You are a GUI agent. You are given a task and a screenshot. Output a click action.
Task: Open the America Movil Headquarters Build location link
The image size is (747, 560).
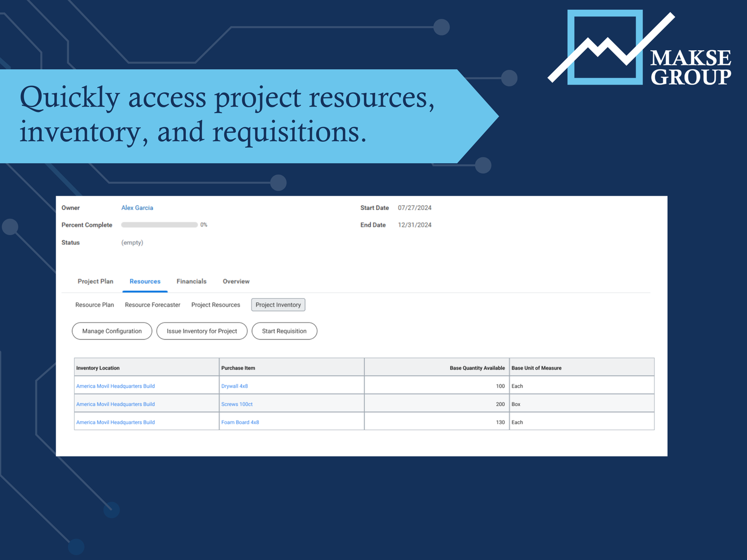115,386
